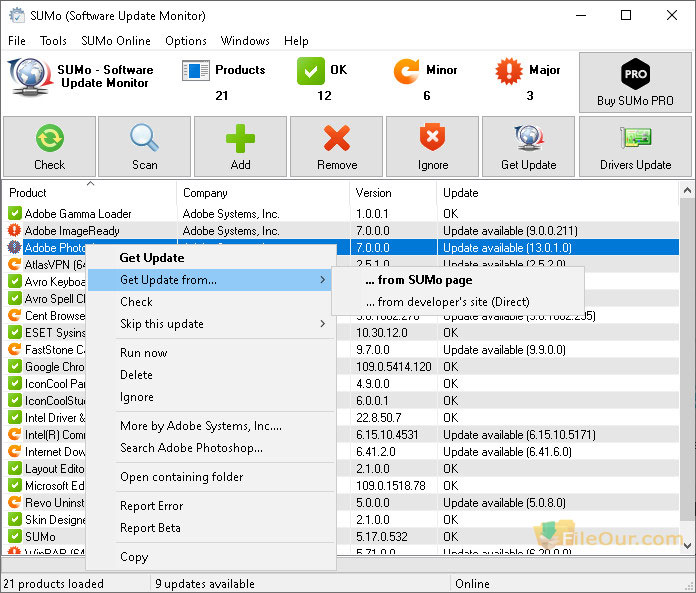
Task: Choose Delete in context menu
Action: (211, 375)
